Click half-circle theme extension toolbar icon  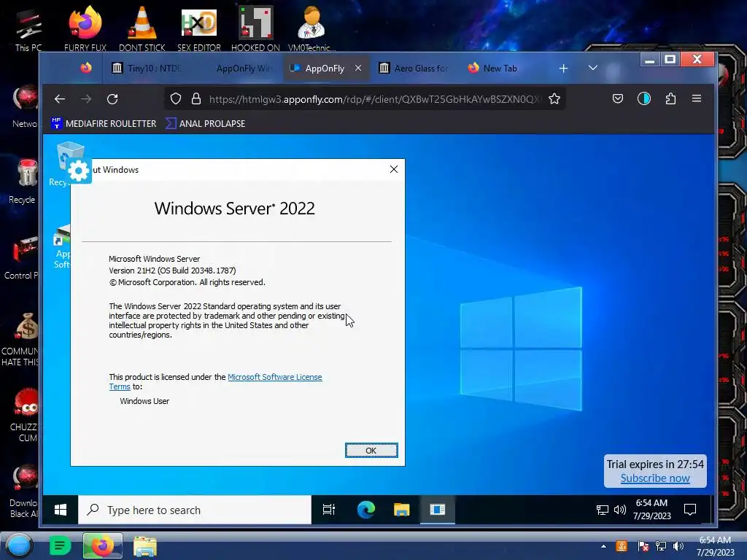click(x=644, y=98)
